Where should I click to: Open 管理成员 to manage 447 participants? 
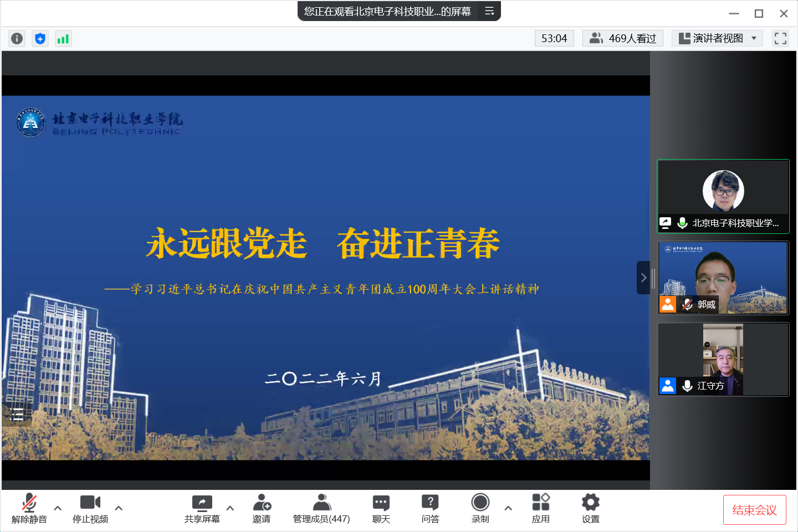coord(321,508)
